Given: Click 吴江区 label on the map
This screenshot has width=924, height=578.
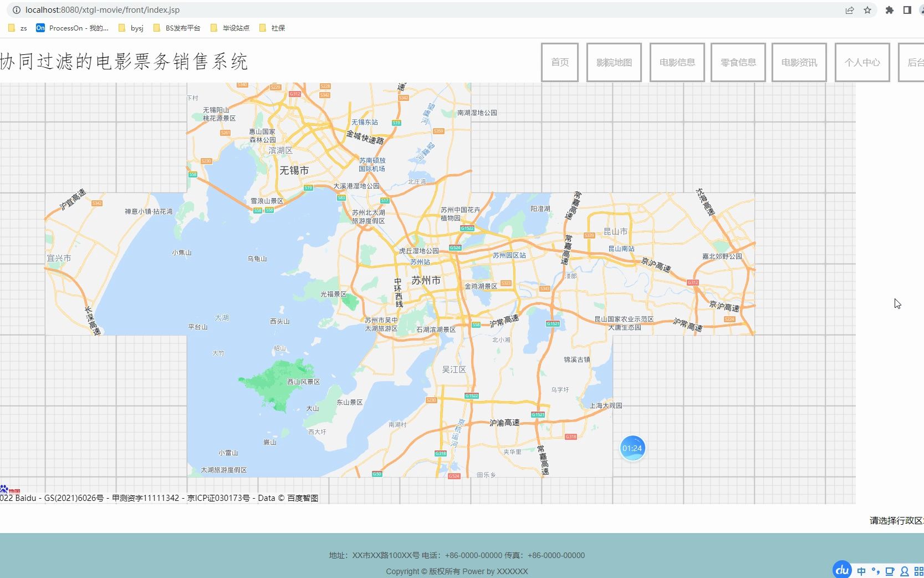Looking at the screenshot, I should 454,369.
